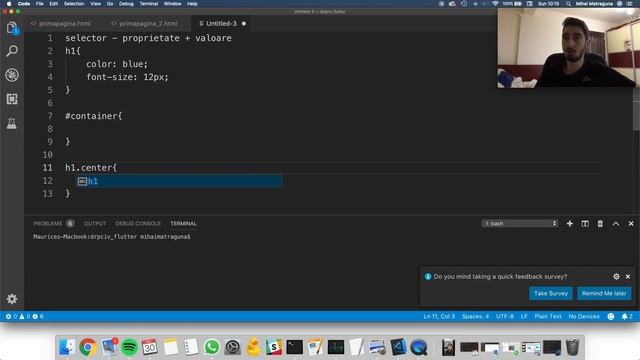Open Spotify from the dock
This screenshot has width=640, height=360.
(129, 347)
